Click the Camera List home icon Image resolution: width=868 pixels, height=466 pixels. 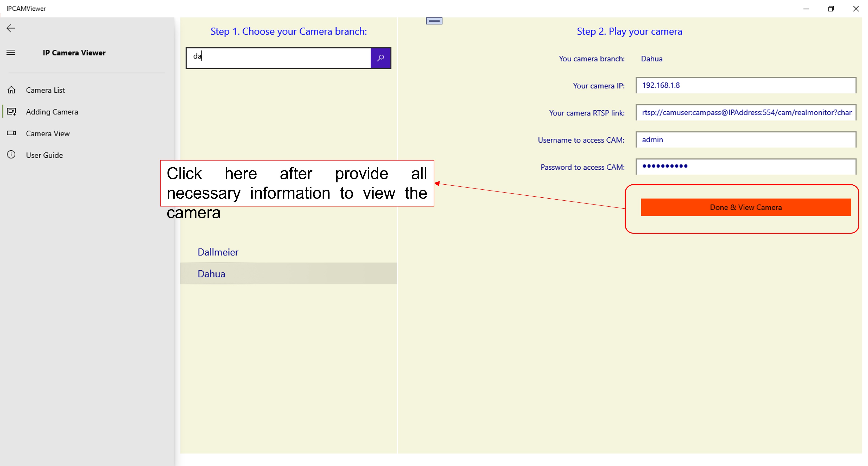tap(11, 90)
